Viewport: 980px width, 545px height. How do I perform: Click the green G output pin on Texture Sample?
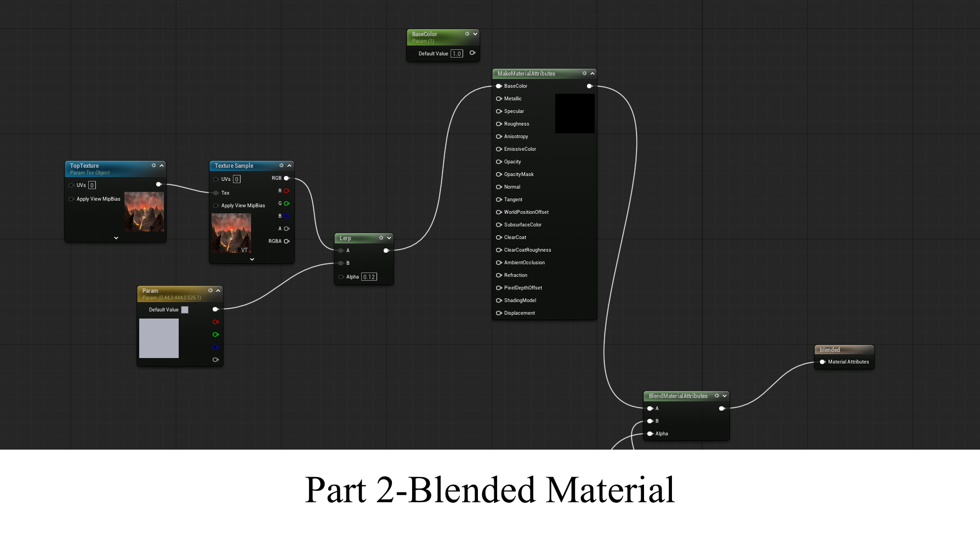pos(286,203)
